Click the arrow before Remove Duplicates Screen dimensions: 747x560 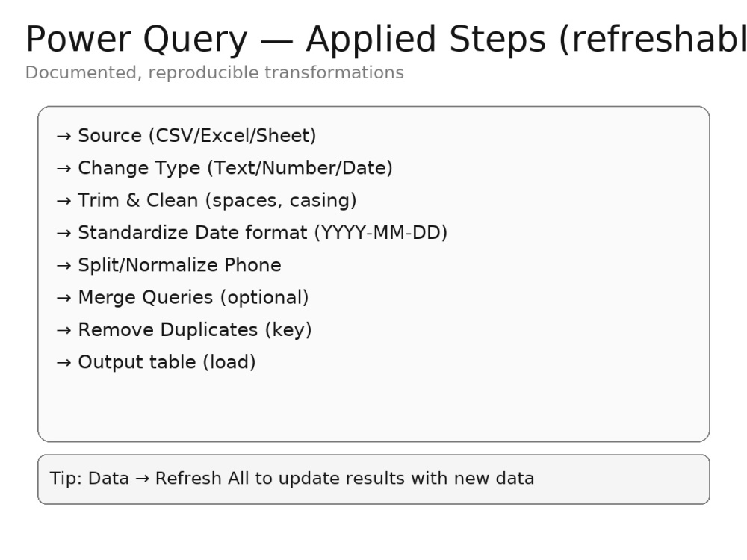click(63, 331)
